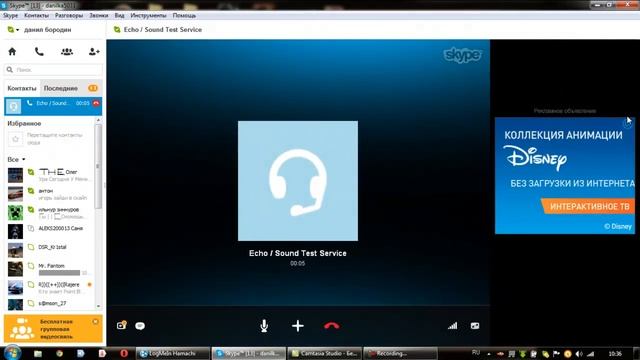Open the Разговоры menu
Viewport: 640px width, 360px height.
(x=69, y=16)
